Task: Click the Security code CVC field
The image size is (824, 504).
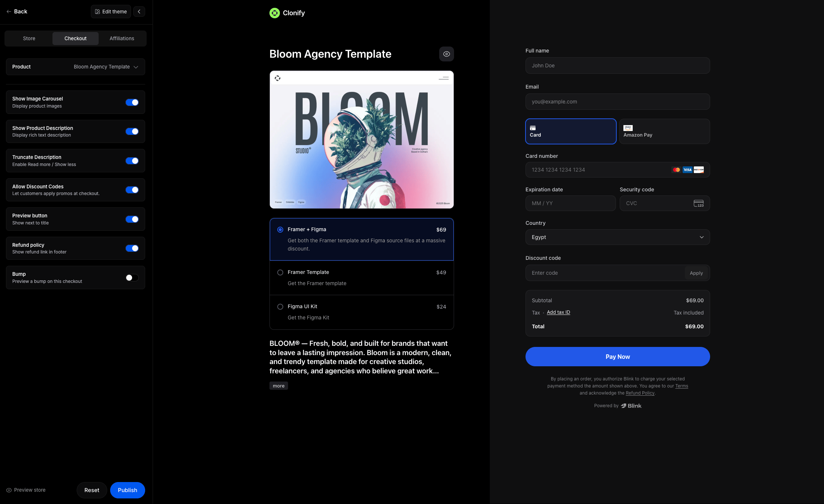Action: coord(665,203)
